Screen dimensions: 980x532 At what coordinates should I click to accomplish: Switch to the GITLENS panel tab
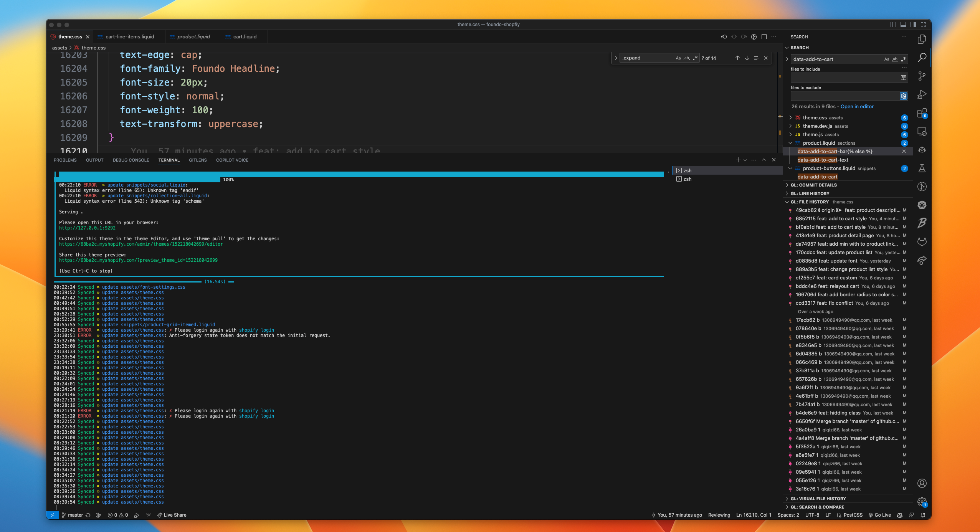[x=198, y=160]
